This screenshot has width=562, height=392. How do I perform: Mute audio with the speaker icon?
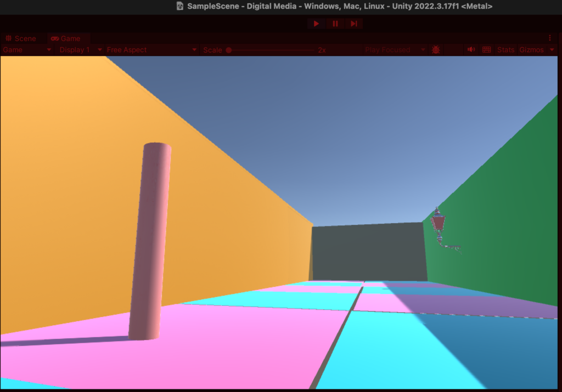pyautogui.click(x=471, y=50)
